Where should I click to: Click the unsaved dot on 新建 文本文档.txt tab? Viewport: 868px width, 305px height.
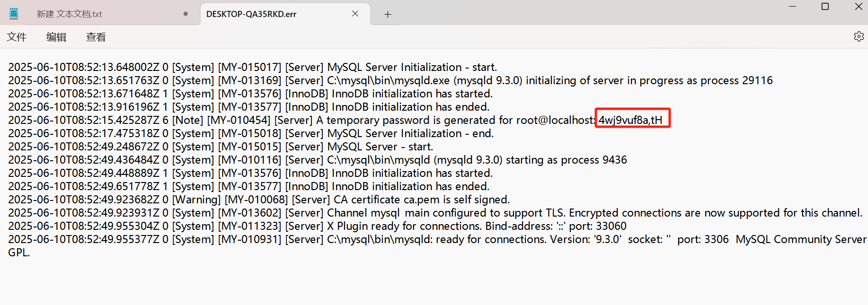click(186, 14)
